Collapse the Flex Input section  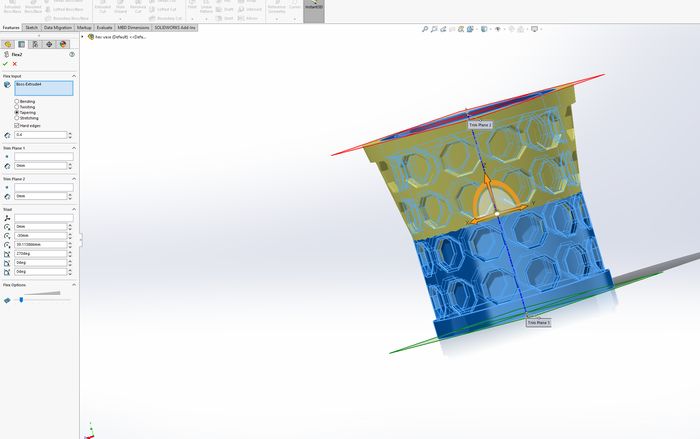click(74, 76)
